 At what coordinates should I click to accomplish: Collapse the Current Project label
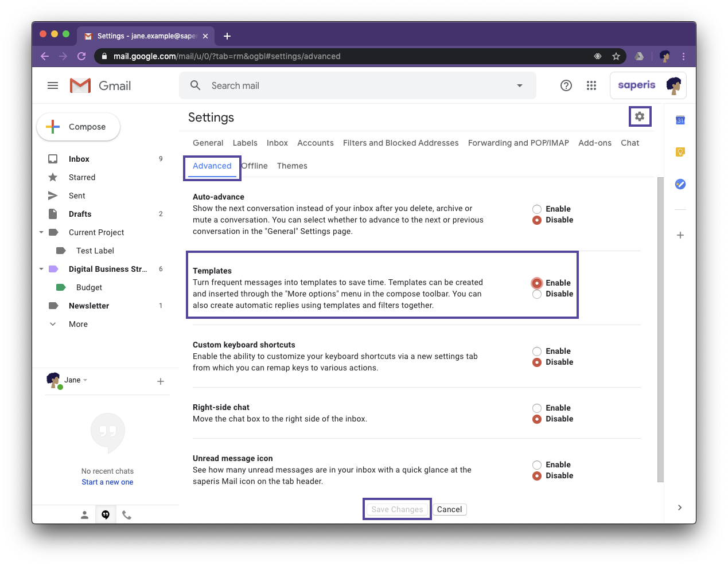41,232
